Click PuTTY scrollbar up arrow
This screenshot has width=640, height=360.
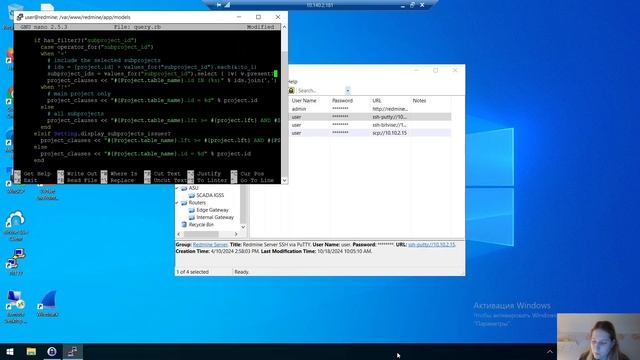(284, 27)
